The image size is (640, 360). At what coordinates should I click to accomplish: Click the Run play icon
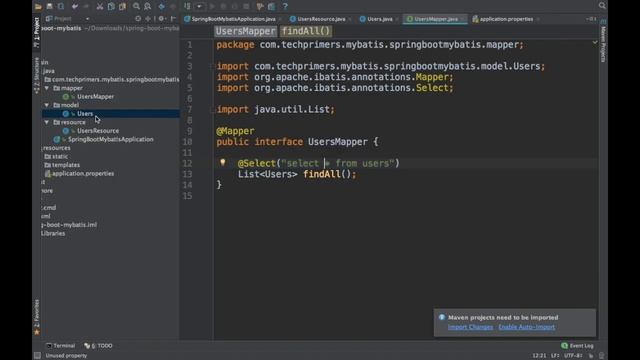point(212,6)
